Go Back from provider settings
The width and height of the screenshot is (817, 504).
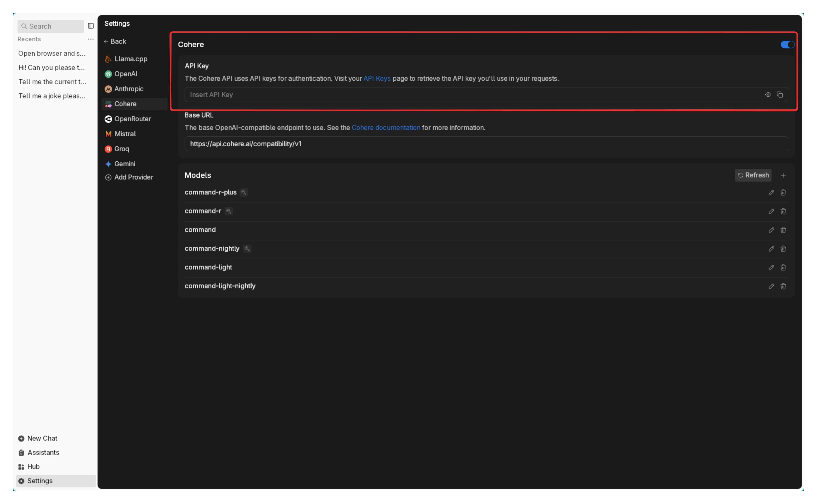(x=115, y=41)
